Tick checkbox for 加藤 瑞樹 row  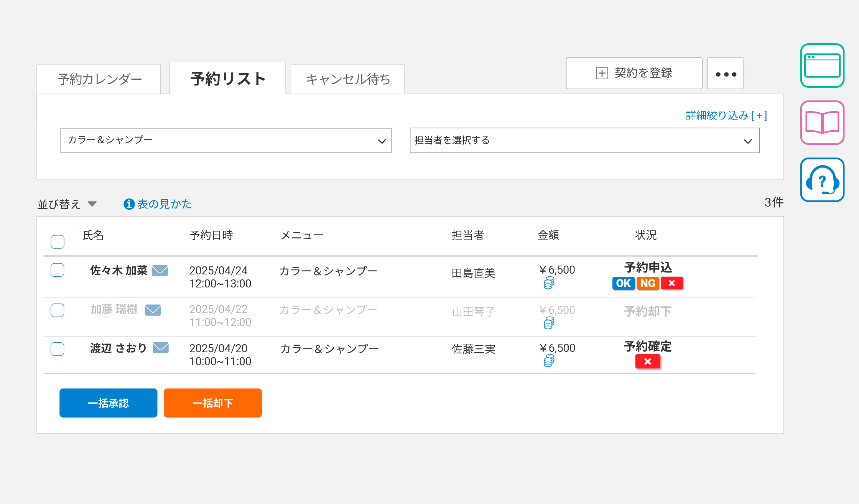click(x=58, y=310)
